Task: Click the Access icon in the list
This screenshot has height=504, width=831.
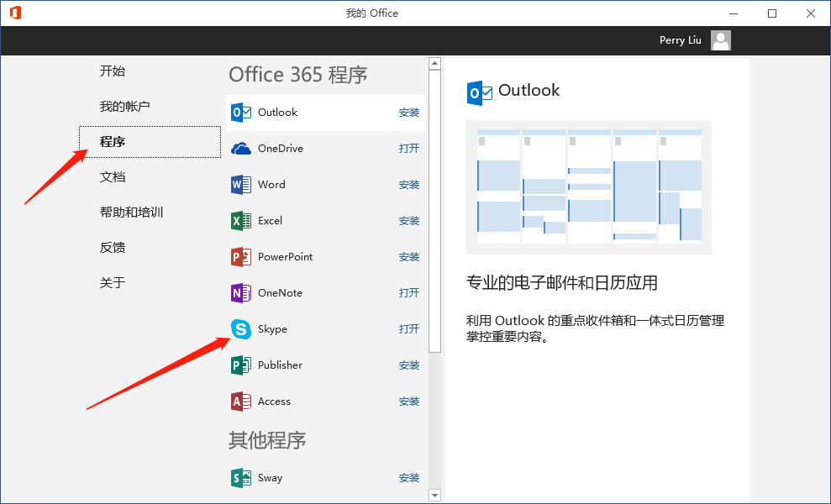Action: 241,402
